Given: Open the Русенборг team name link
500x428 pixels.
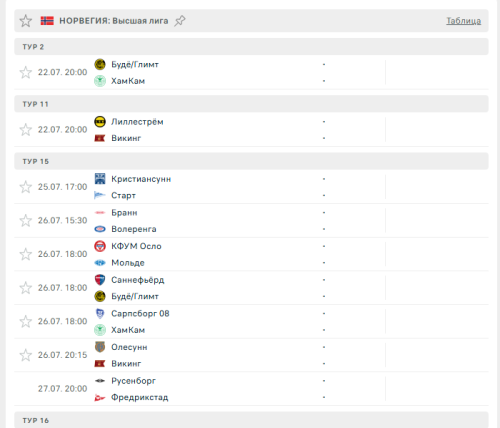Looking at the screenshot, I should click(133, 381).
